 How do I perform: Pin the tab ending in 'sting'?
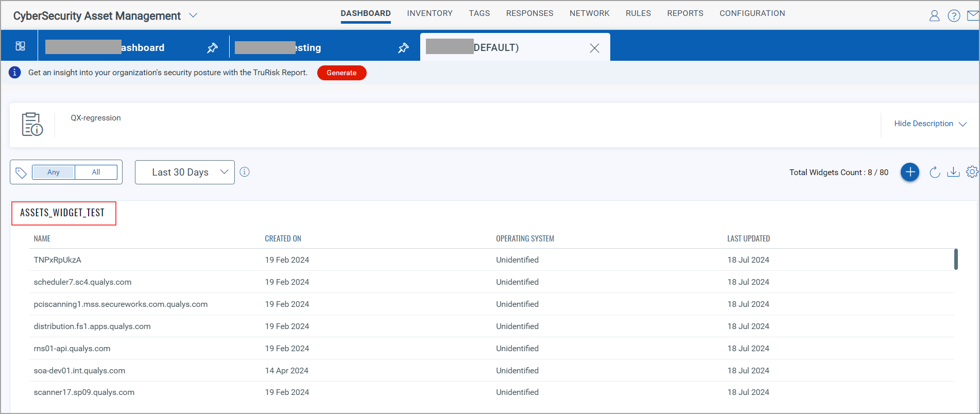[403, 48]
